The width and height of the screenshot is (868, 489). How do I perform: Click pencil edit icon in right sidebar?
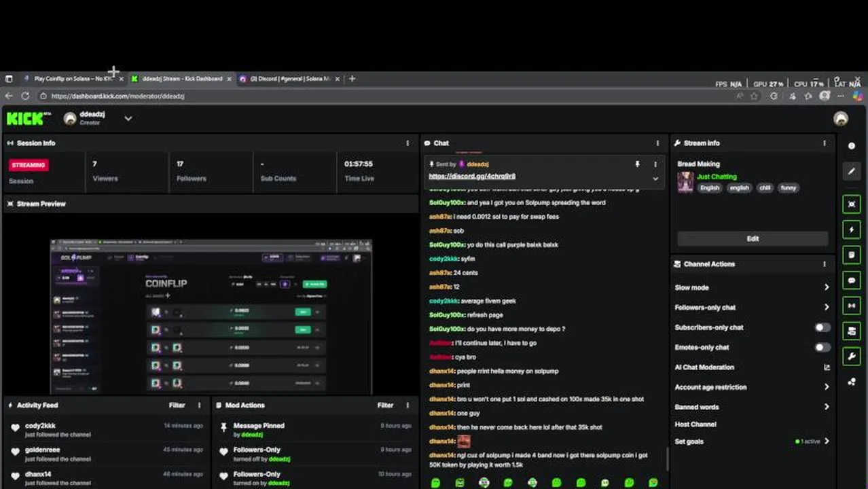tap(852, 171)
